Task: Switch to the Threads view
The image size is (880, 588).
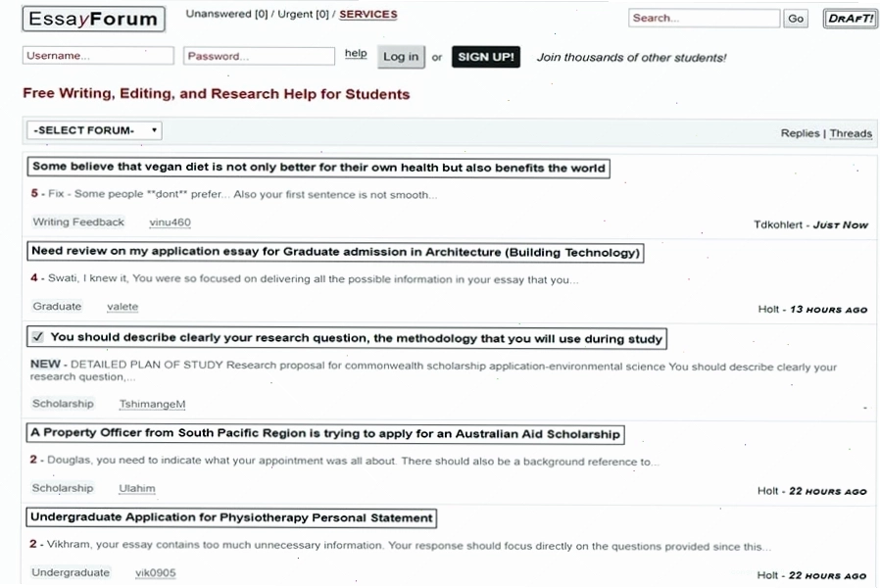Action: click(x=851, y=133)
